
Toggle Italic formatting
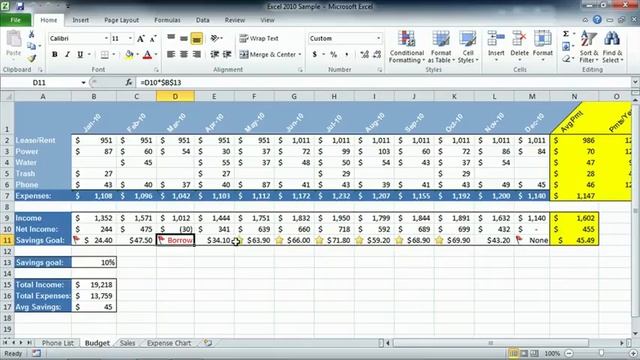click(x=67, y=54)
